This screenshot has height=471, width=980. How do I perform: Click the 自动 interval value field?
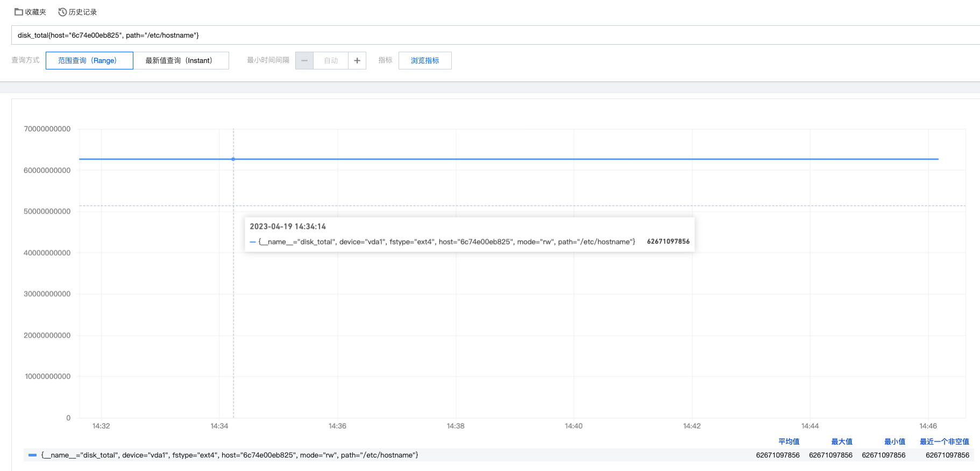tap(331, 60)
